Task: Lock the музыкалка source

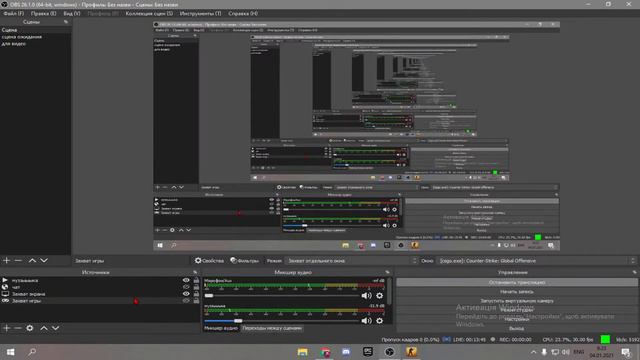Action: [x=196, y=280]
